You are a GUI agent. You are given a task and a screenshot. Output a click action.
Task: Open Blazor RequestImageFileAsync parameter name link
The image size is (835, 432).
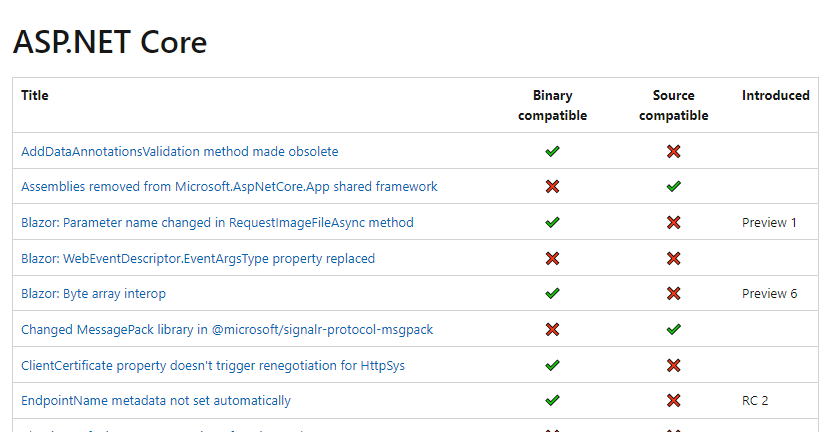[x=217, y=222]
